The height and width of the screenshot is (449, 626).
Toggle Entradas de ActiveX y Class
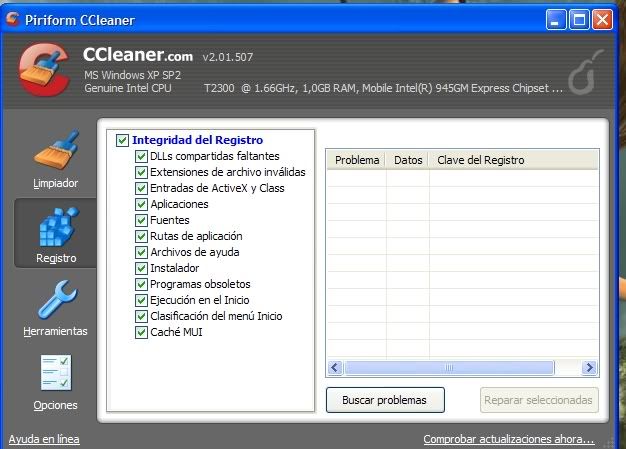[141, 188]
